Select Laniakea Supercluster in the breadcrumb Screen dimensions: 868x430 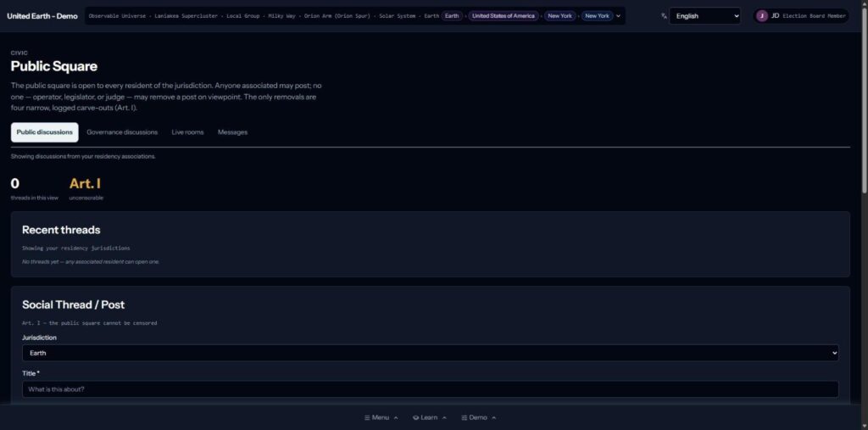(x=186, y=16)
